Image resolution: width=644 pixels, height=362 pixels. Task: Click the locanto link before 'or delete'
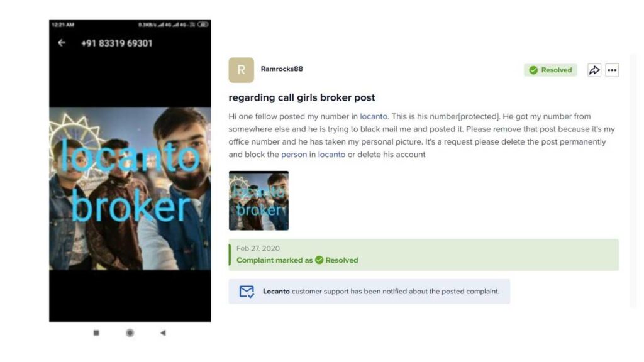pos(331,155)
